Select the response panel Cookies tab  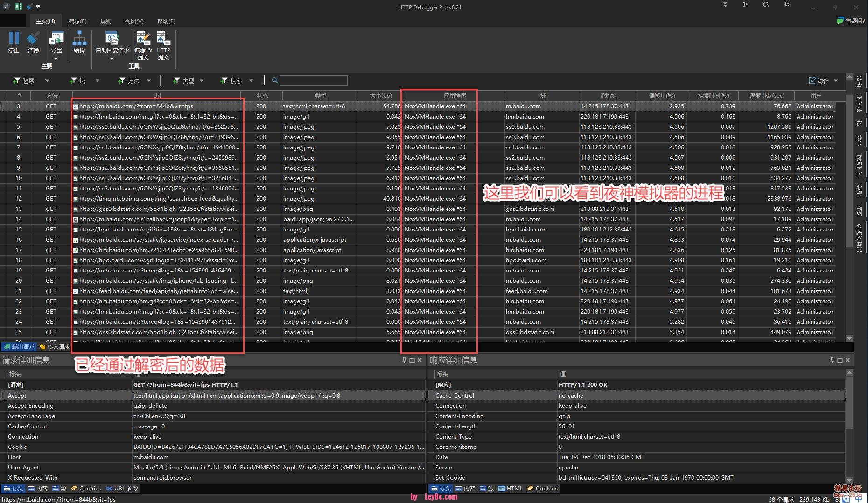(542, 489)
